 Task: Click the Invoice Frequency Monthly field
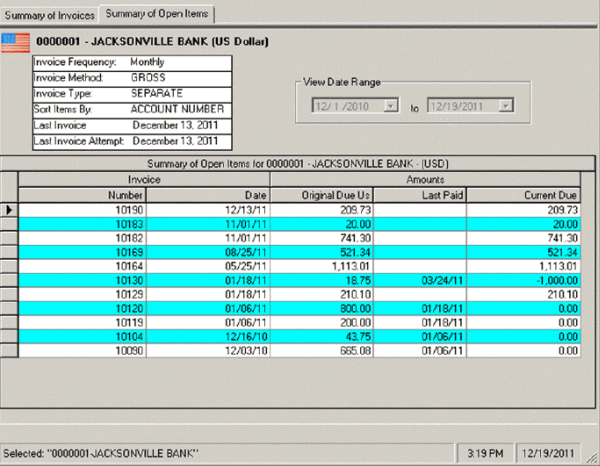(132, 63)
